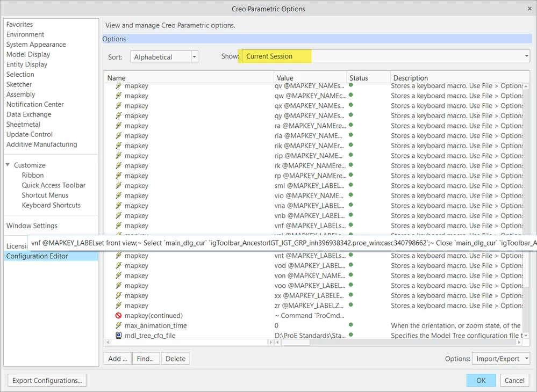
Task: Click the lightning icon of the von mapkey row
Action: (118, 275)
